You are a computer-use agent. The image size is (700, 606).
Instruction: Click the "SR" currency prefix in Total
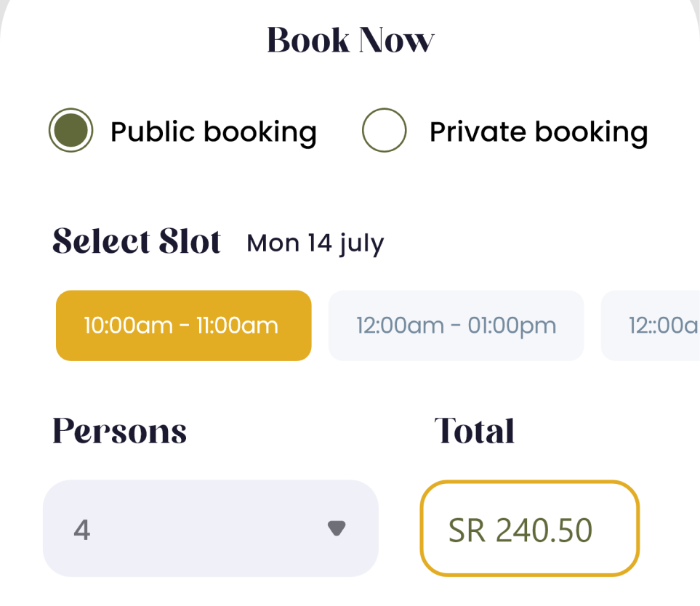click(x=466, y=531)
